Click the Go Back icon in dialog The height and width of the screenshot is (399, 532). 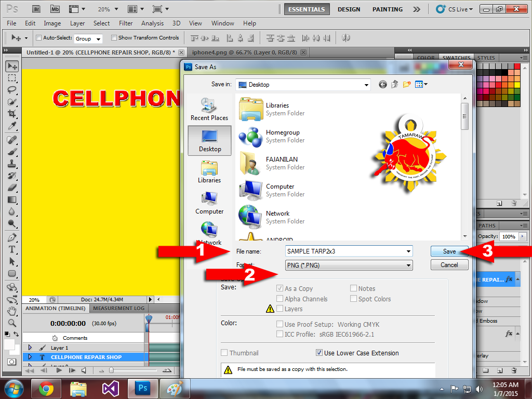coord(383,84)
